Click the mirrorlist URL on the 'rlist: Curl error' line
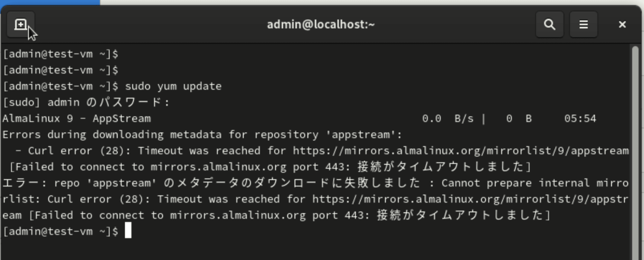 pos(470,199)
